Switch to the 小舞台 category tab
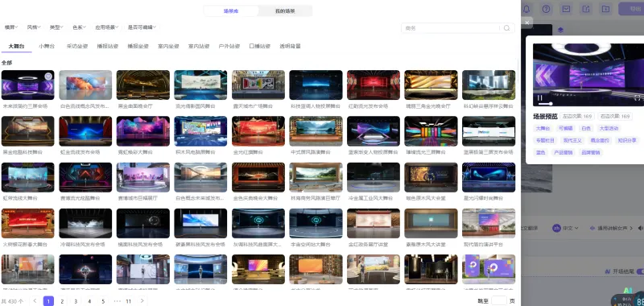This screenshot has width=644, height=306. pyautogui.click(x=47, y=46)
